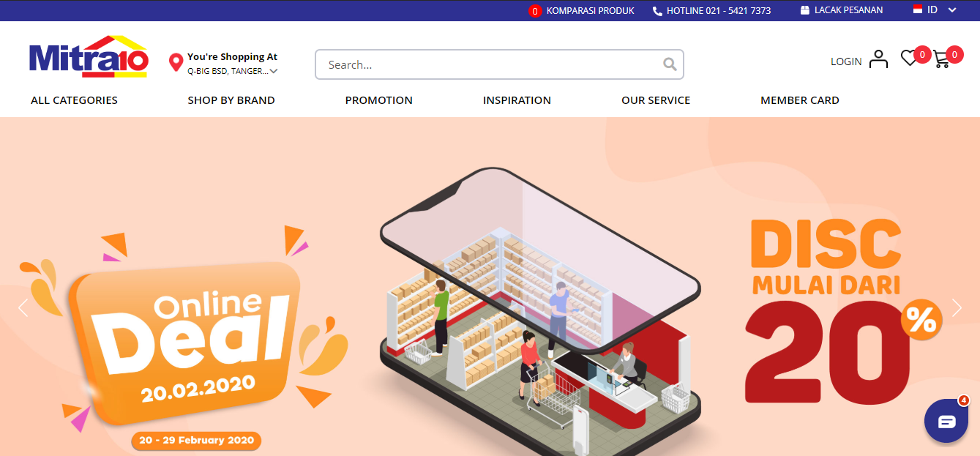Open the SHOP BY BRAND menu
980x456 pixels.
point(231,100)
